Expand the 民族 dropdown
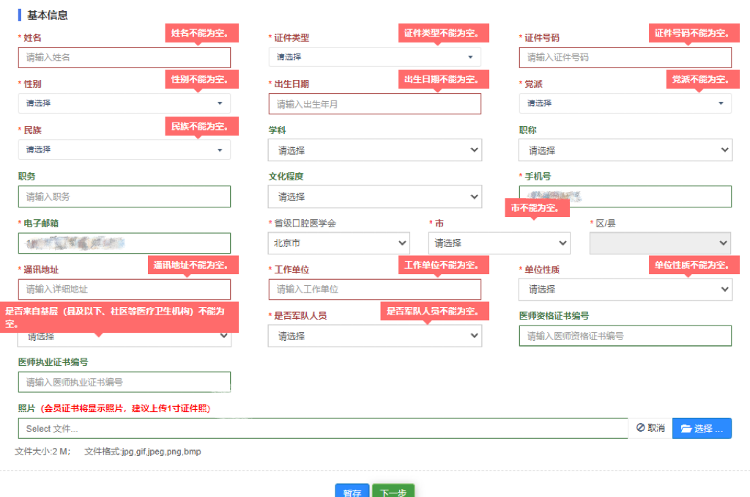The image size is (750, 497). (x=124, y=150)
